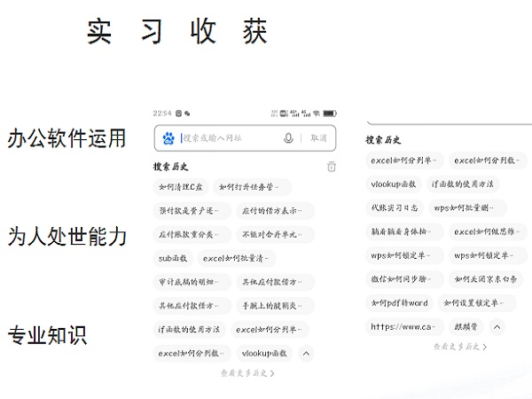Select the excel如何做思维 history chip
This screenshot has height=399, width=532.
click(x=488, y=231)
